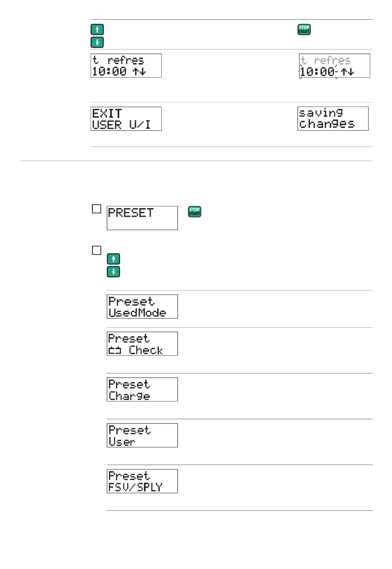Tick the checkbox beside the PRESET display
This screenshot has height=569, width=392.
97,209
